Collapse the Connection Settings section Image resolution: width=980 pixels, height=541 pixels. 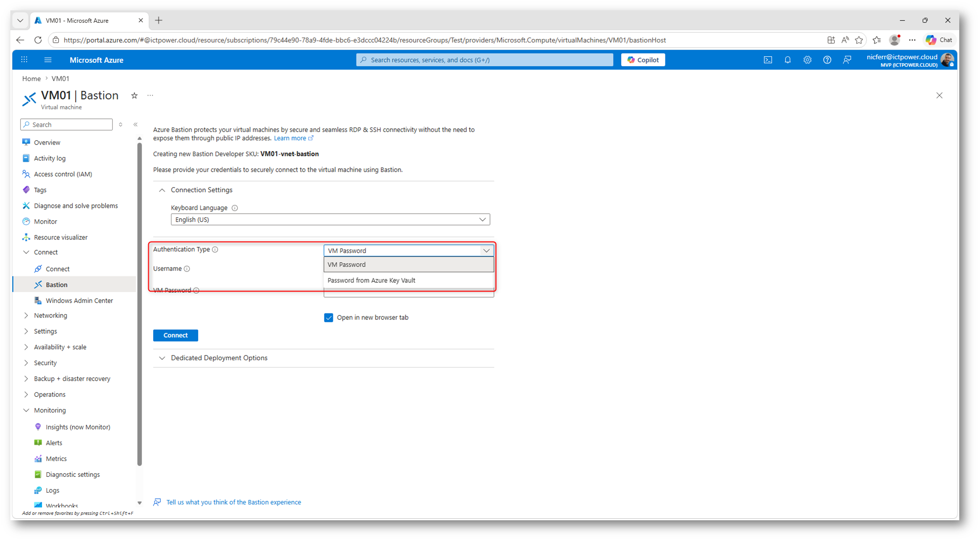(162, 190)
